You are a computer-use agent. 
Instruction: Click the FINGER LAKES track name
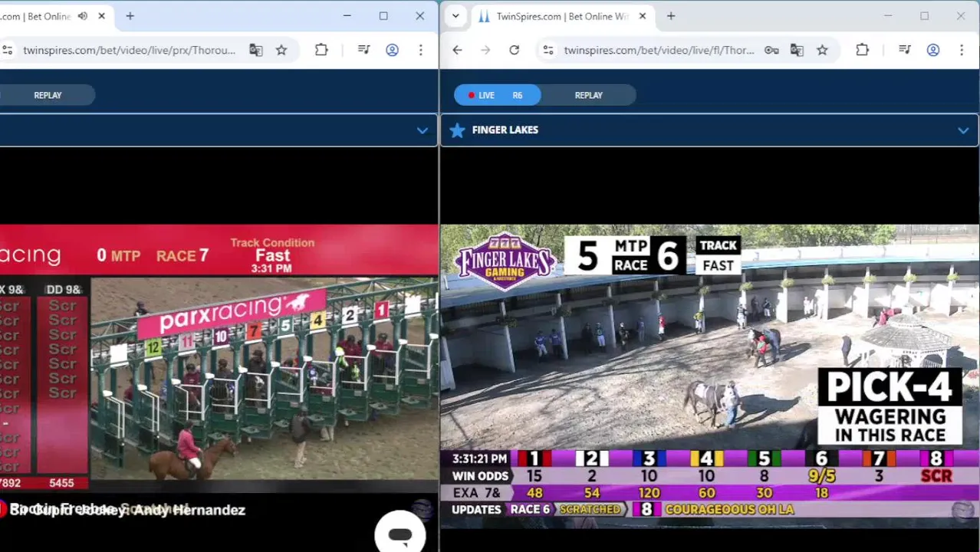(x=505, y=130)
